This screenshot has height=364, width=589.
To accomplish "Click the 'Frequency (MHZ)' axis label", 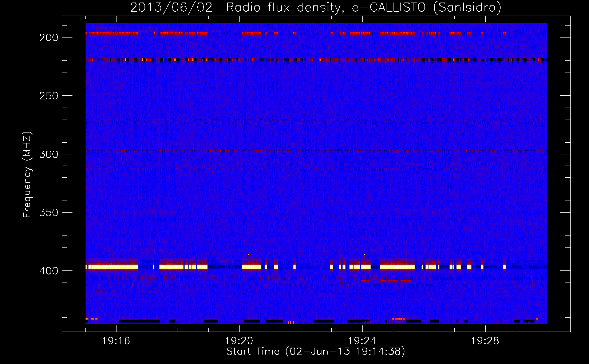I will (27, 175).
